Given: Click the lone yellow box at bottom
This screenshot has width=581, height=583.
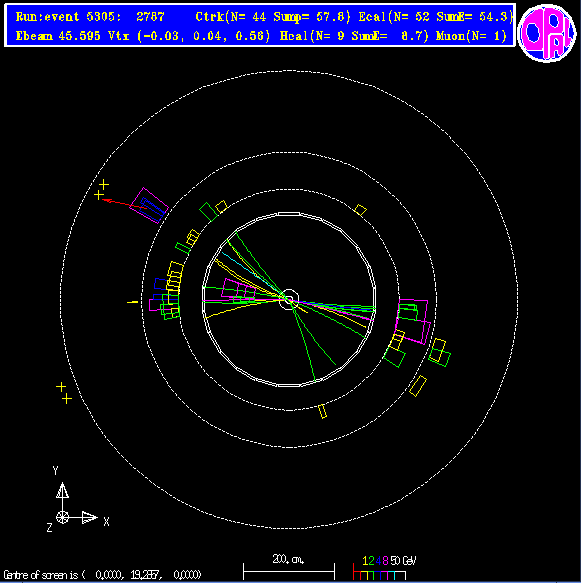Looking at the screenshot, I should pyautogui.click(x=323, y=411).
